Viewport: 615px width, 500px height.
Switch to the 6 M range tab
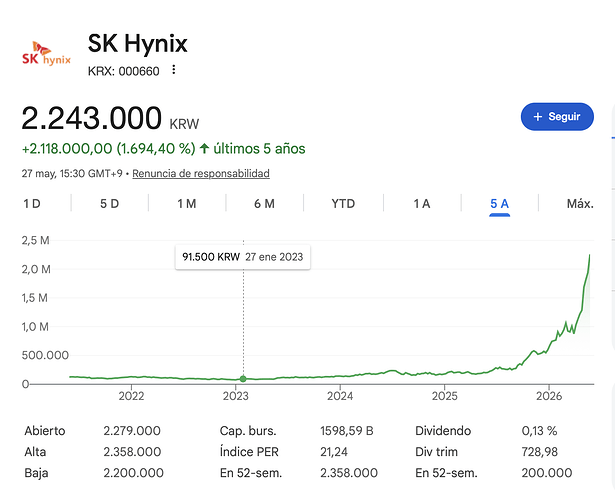[x=264, y=204]
